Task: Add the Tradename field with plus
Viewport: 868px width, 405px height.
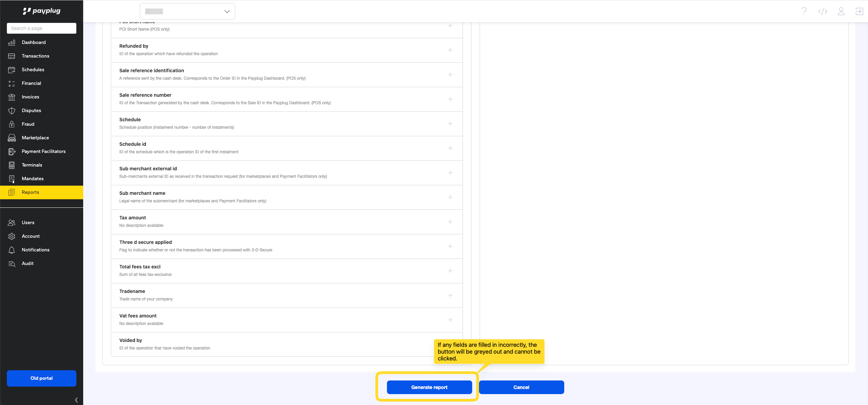Action: point(450,295)
